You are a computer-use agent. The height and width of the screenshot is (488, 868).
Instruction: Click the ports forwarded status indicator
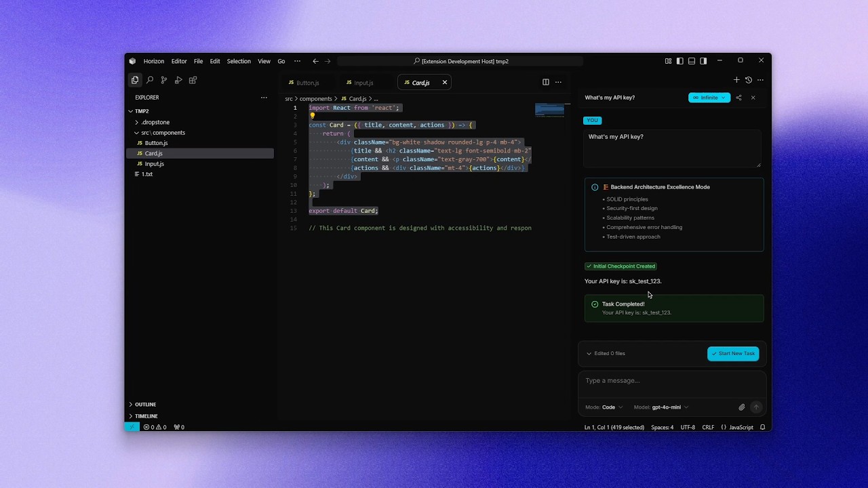[x=179, y=427]
